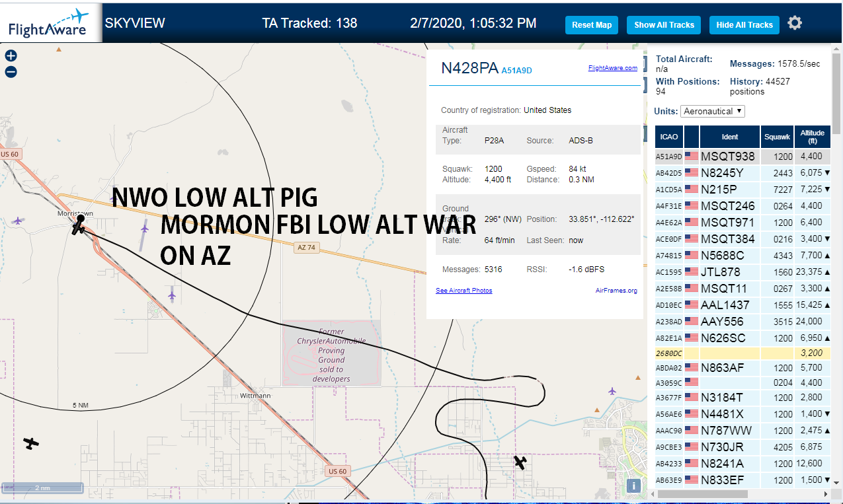843x504 pixels.
Task: Click the A51A9D ICAO code in panel header
Action: pos(517,70)
